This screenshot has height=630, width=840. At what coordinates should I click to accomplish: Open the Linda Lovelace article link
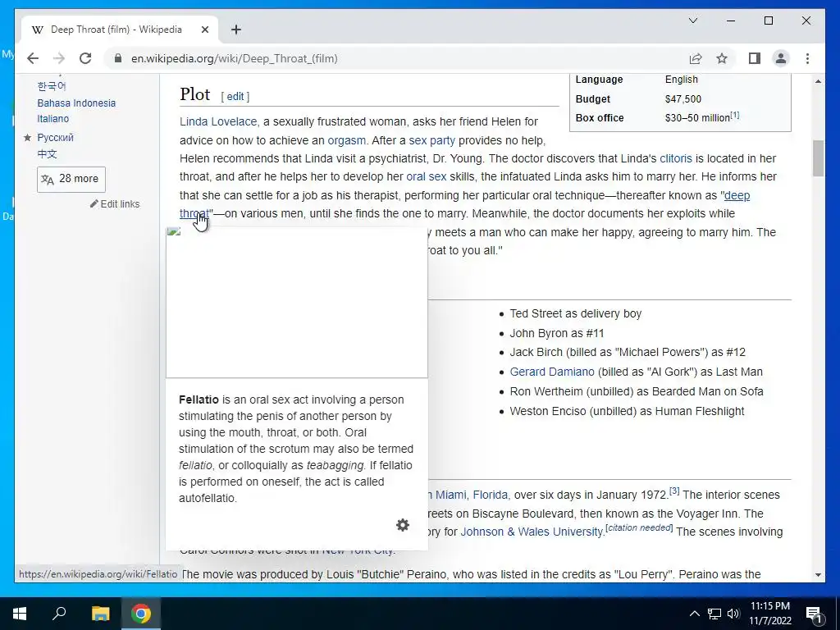tap(218, 121)
